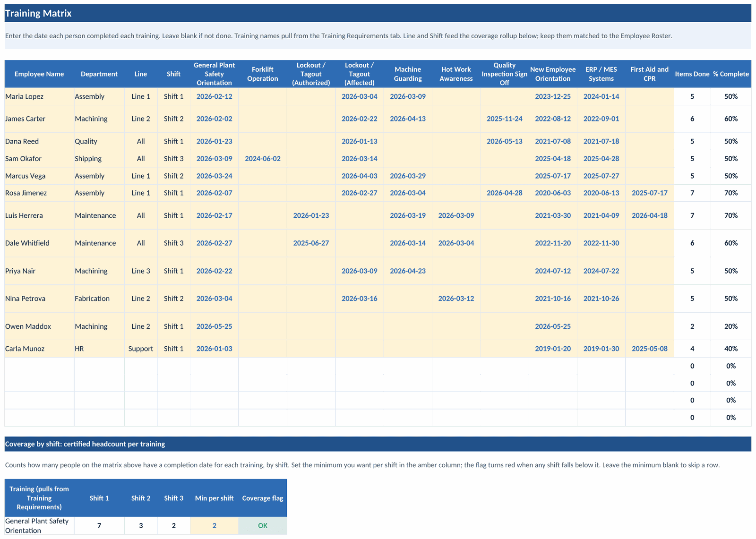
Task: Click the Support line cell for Carla Munoz
Action: tap(141, 349)
